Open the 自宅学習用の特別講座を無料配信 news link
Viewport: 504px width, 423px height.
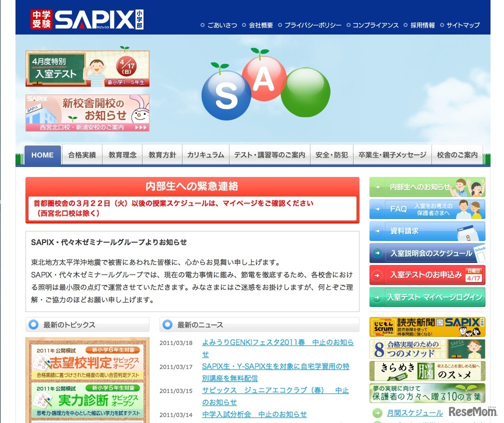click(x=275, y=372)
